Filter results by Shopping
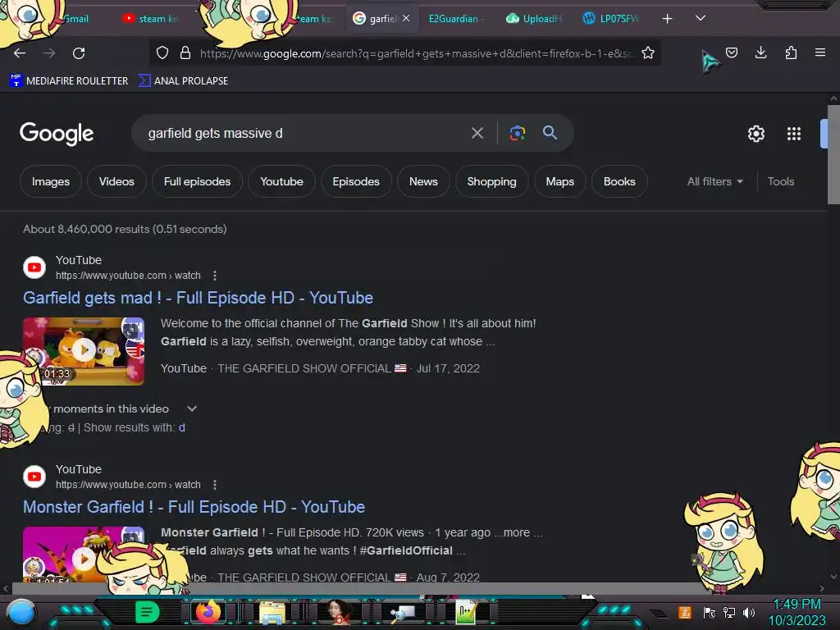The image size is (840, 630). click(x=492, y=181)
